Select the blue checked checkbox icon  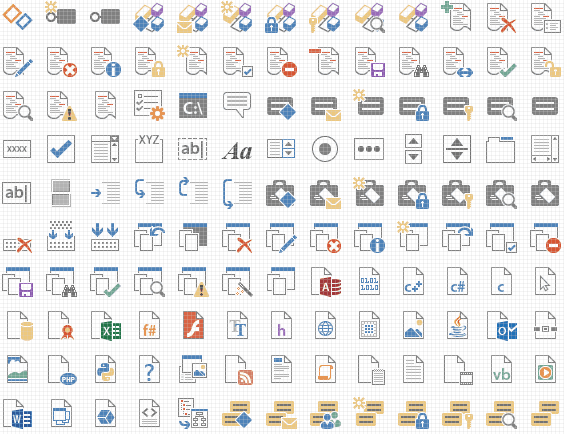pos(61,149)
